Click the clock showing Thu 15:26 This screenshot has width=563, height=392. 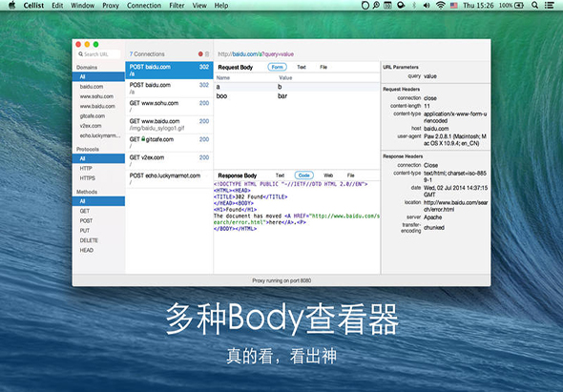coord(478,6)
